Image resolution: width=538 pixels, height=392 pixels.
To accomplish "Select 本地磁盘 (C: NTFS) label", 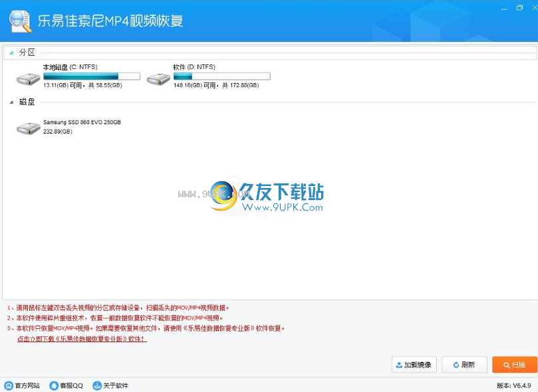I will [70, 67].
